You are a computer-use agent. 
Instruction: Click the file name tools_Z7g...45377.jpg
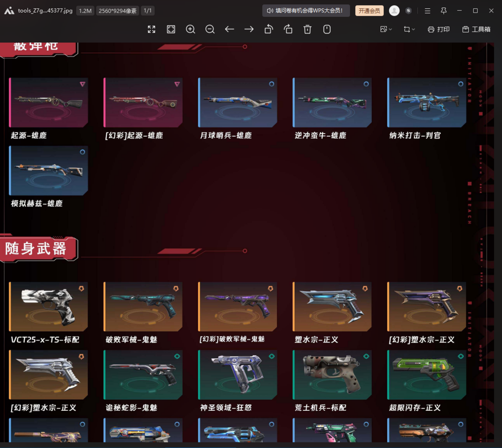pos(45,11)
